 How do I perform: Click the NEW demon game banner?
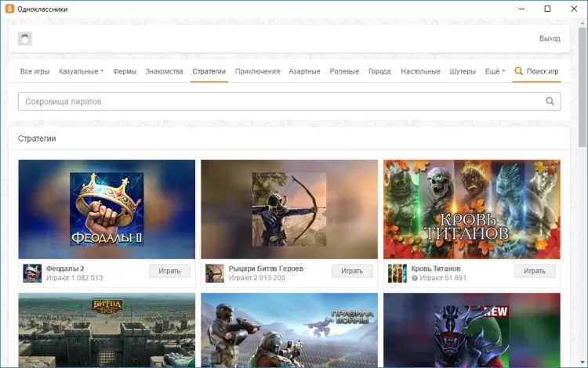[472, 330]
